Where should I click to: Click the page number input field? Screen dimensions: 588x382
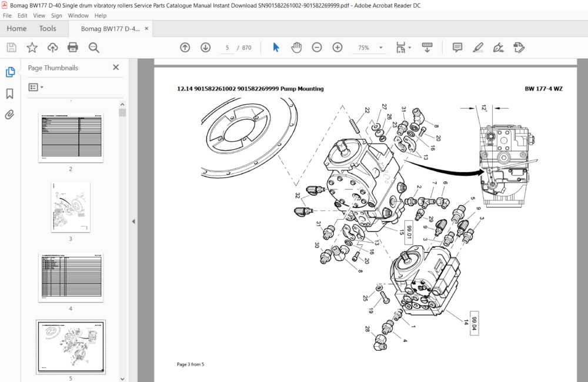click(227, 48)
